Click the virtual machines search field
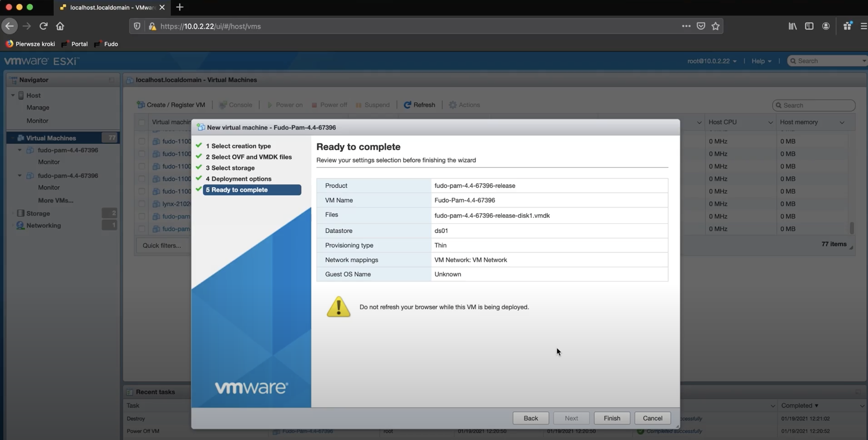 pyautogui.click(x=814, y=105)
